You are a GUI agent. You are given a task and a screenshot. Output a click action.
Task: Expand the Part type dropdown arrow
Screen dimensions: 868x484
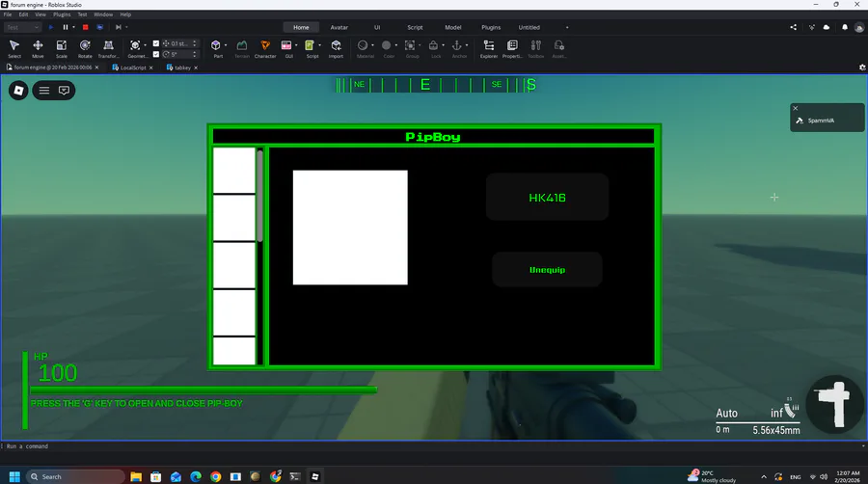(226, 45)
